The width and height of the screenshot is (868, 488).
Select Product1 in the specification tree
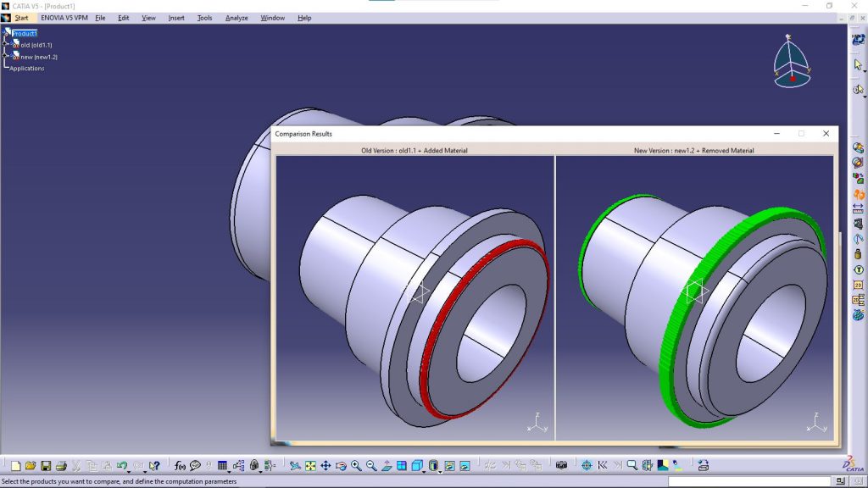(25, 33)
